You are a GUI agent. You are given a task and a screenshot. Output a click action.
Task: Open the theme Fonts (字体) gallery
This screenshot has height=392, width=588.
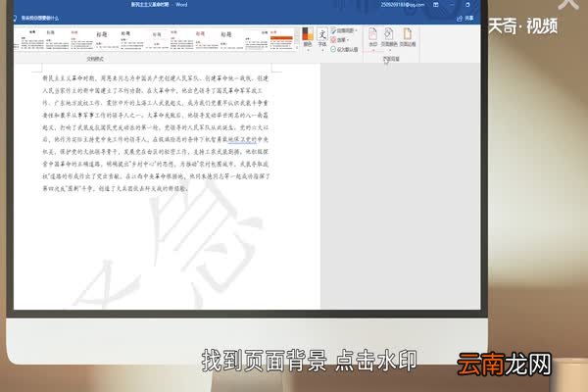pos(322,38)
